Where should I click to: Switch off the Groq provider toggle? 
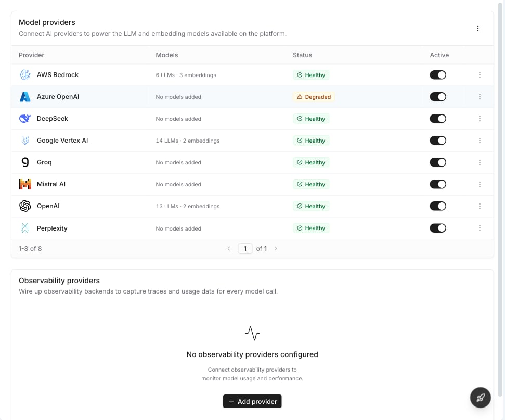[438, 162]
